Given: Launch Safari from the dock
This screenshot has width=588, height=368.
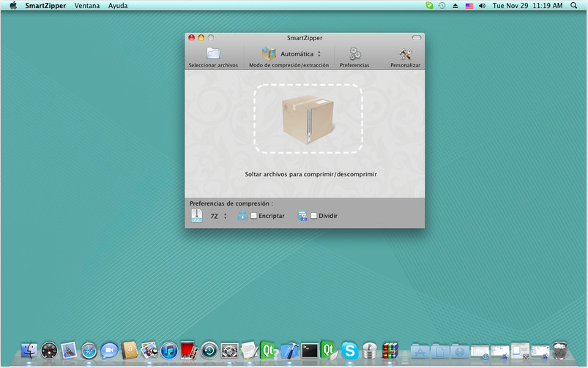Looking at the screenshot, I should (89, 351).
